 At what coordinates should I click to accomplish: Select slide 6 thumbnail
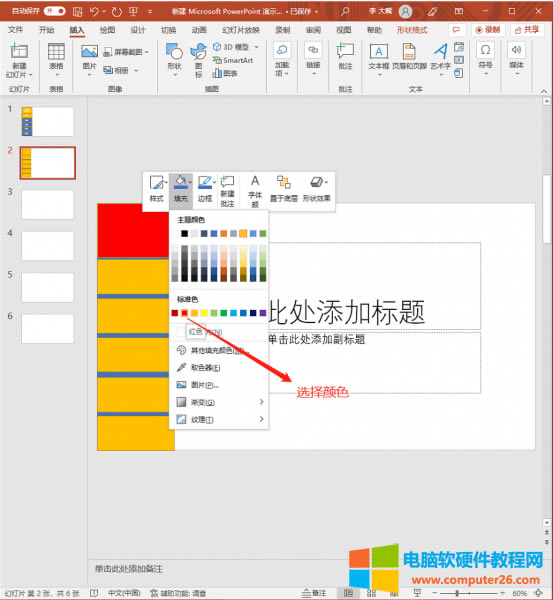pos(47,328)
